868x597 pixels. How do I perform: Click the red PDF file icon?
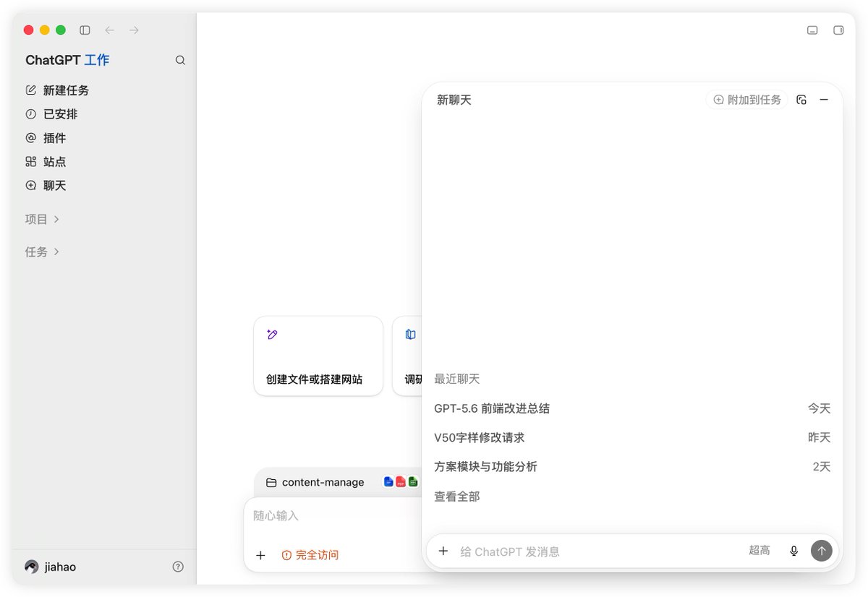401,481
